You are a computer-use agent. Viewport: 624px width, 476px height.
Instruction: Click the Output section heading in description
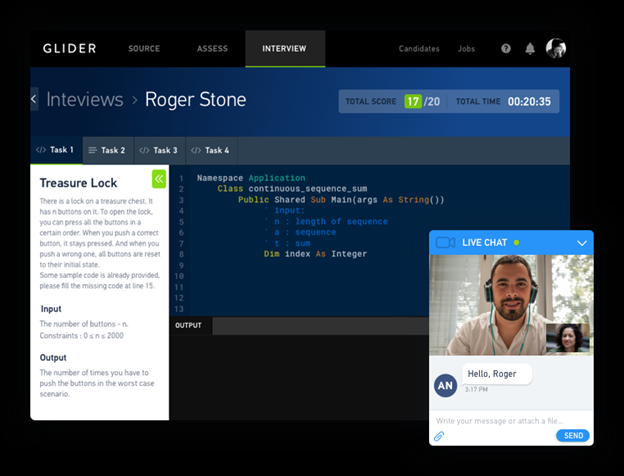point(53,357)
